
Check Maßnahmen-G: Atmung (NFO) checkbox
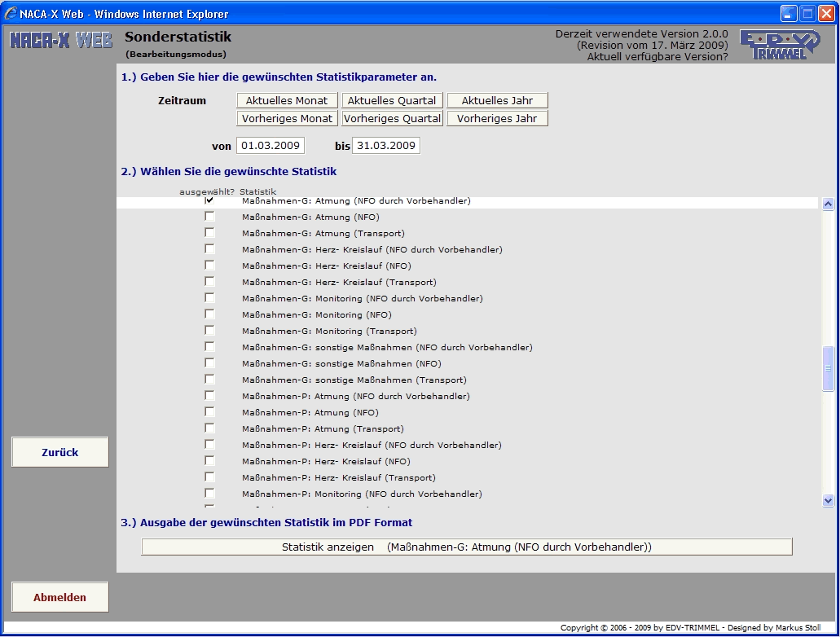pos(209,217)
